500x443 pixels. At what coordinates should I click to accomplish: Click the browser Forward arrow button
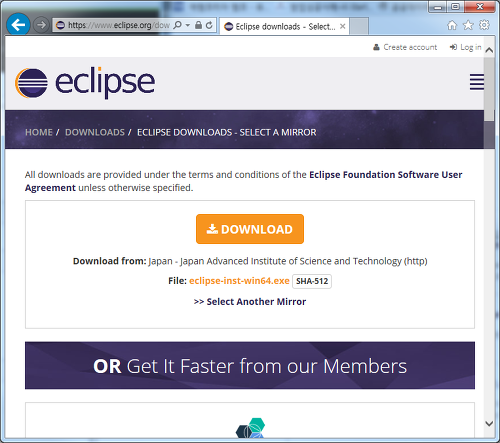(x=41, y=25)
